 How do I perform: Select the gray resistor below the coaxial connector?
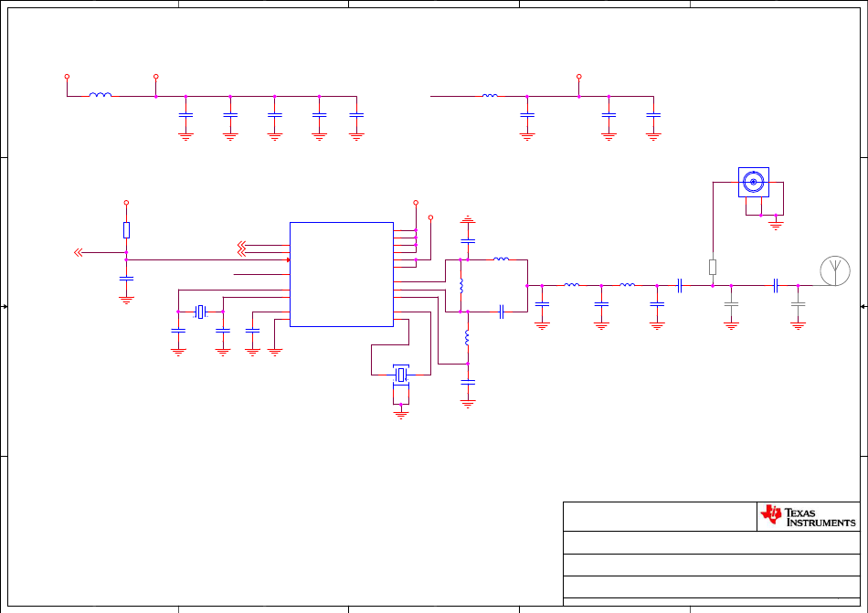coord(713,268)
